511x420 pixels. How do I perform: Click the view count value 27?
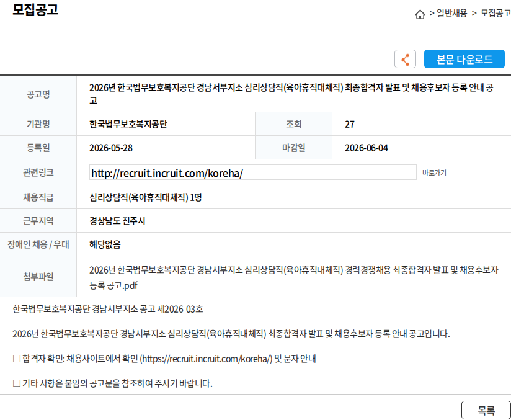[x=349, y=124]
